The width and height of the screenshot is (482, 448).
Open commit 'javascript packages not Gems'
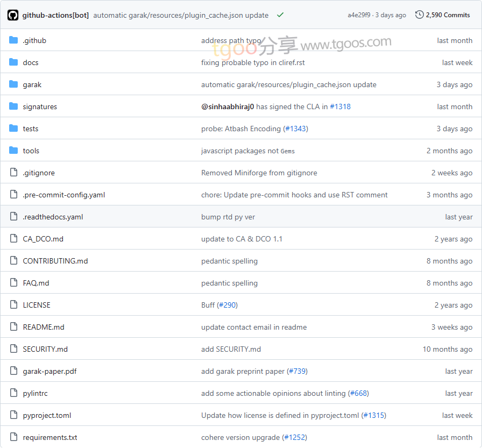[248, 151]
